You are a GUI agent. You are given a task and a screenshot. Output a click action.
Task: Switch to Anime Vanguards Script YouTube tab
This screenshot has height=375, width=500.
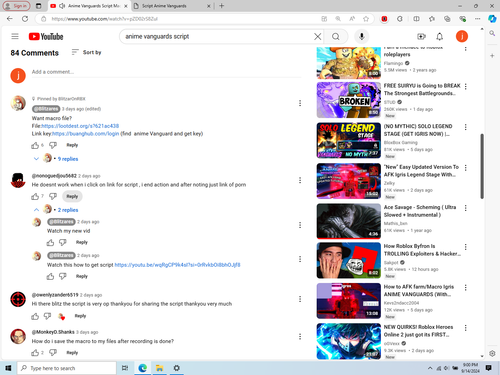point(88,6)
